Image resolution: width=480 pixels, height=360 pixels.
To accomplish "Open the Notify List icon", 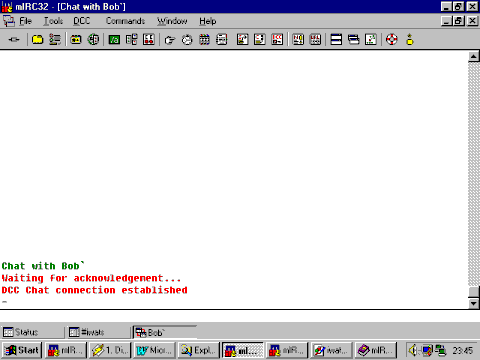I will [x=298, y=40].
